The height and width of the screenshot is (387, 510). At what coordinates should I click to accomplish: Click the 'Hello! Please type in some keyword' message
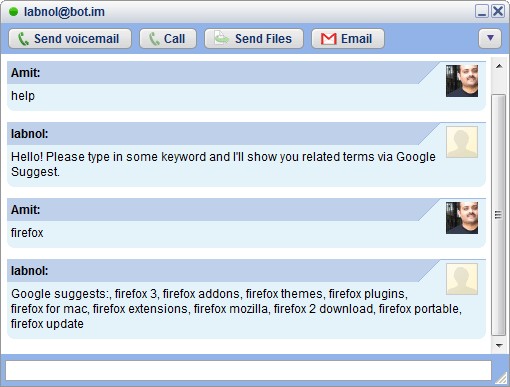pos(223,164)
